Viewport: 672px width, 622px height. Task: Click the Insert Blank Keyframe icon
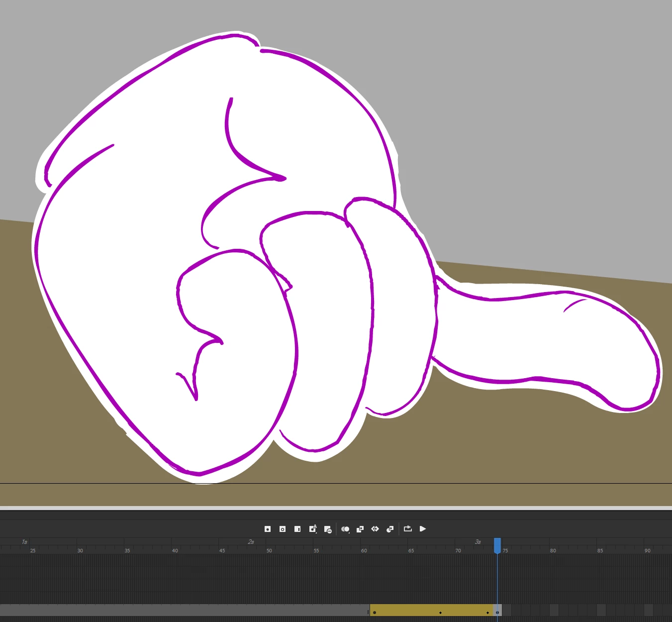pos(283,529)
